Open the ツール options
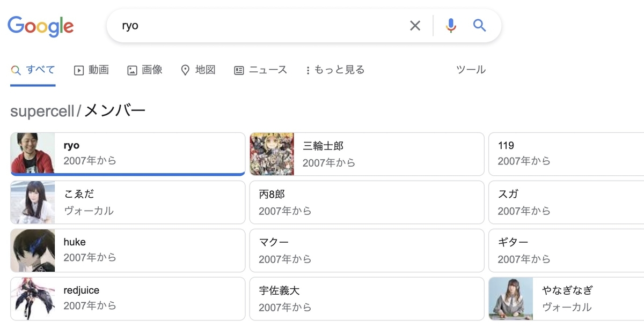Viewport: 644px width, 336px height. [471, 70]
